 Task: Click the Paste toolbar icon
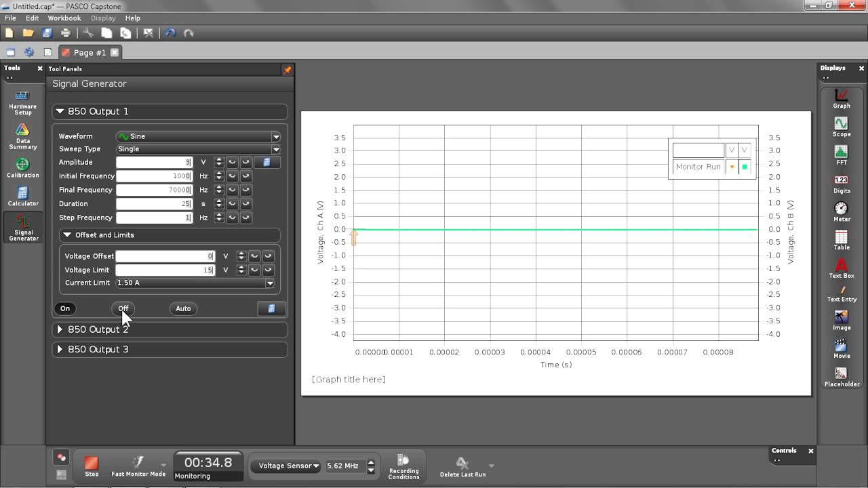pos(125,33)
